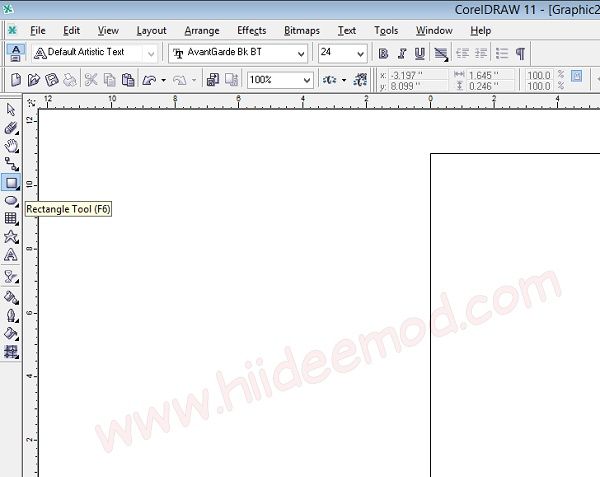Open the View menu

point(108,31)
